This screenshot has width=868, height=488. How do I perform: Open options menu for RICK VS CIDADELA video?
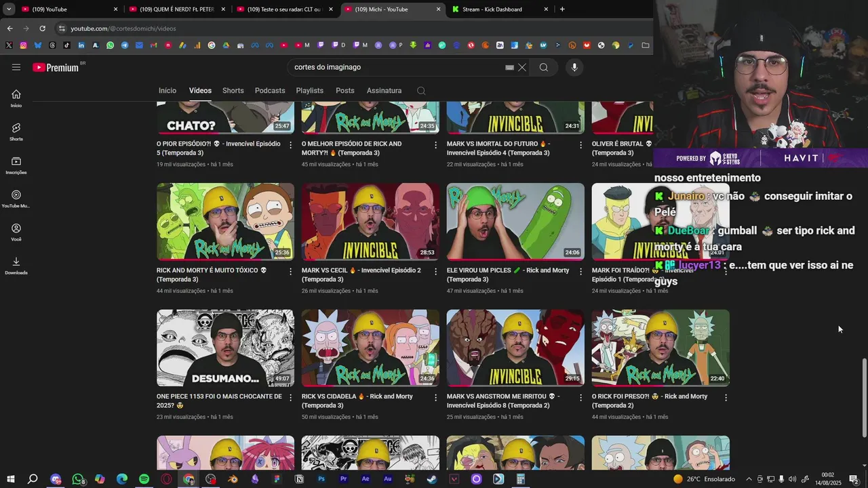tap(436, 398)
